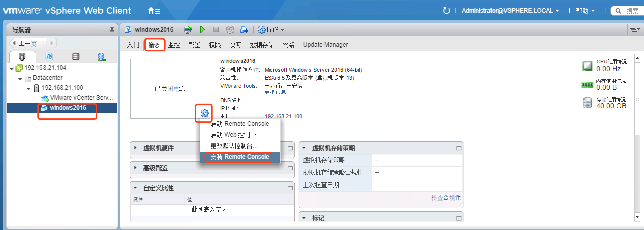Click the memory usage icon
The height and width of the screenshot is (230, 644).
pos(587,85)
